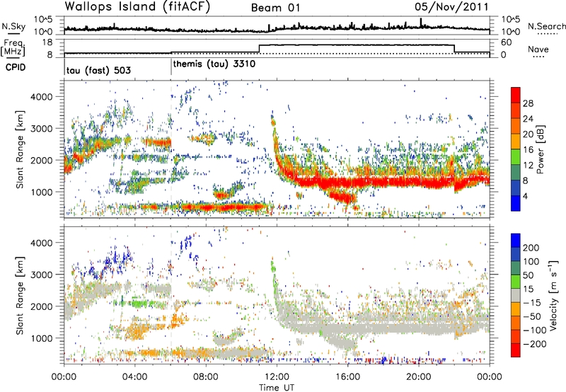Click the "16" value on the Power scale

[528, 150]
